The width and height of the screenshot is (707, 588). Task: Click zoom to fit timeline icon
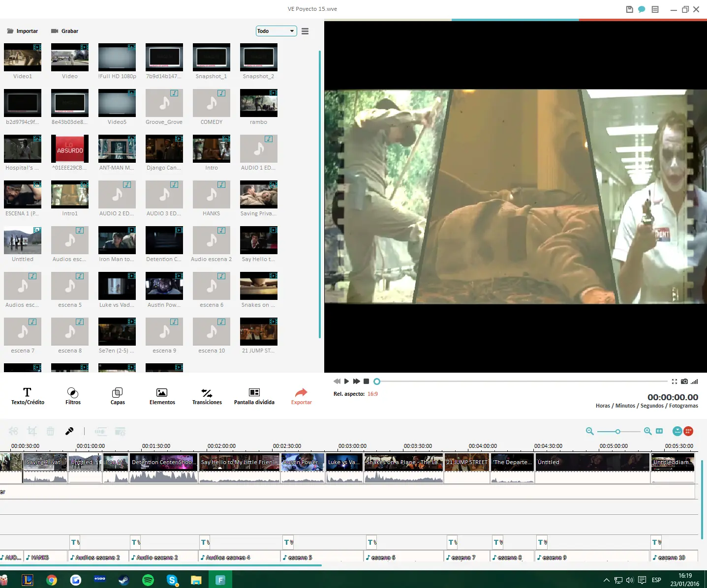point(659,431)
